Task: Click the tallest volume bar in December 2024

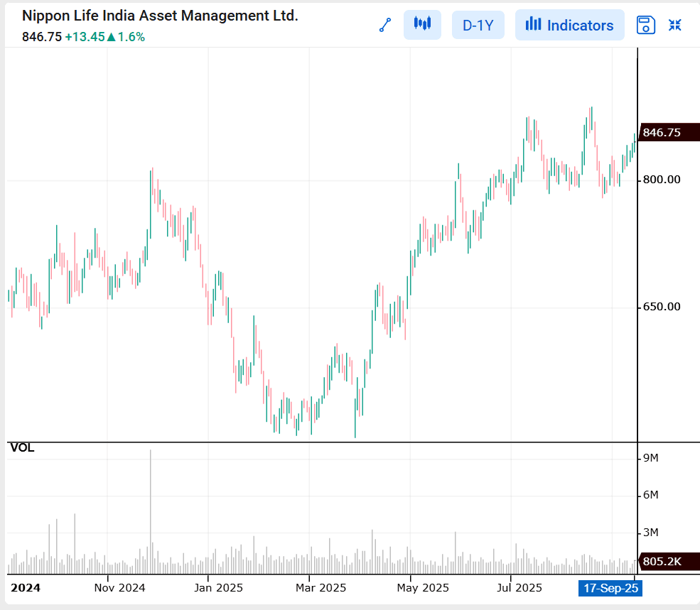Action: pyautogui.click(x=151, y=511)
